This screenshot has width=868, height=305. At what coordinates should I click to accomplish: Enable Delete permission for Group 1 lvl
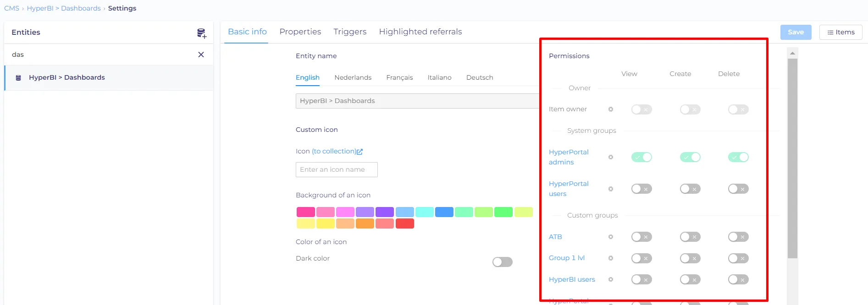[x=738, y=258]
